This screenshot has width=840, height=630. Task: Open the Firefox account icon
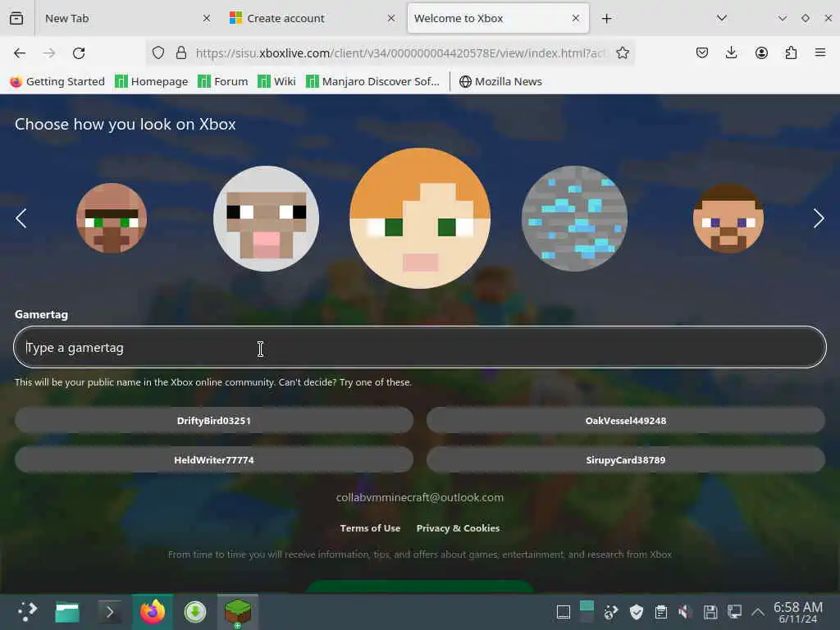point(761,53)
